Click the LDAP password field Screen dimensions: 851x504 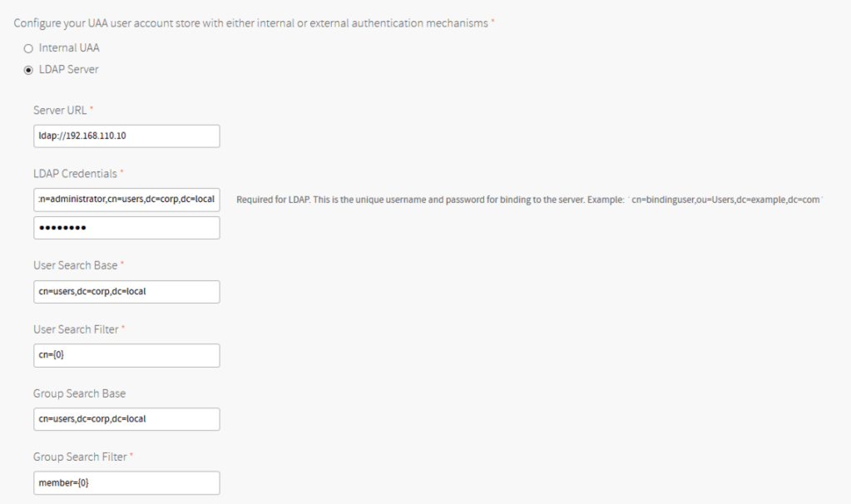[x=126, y=228]
